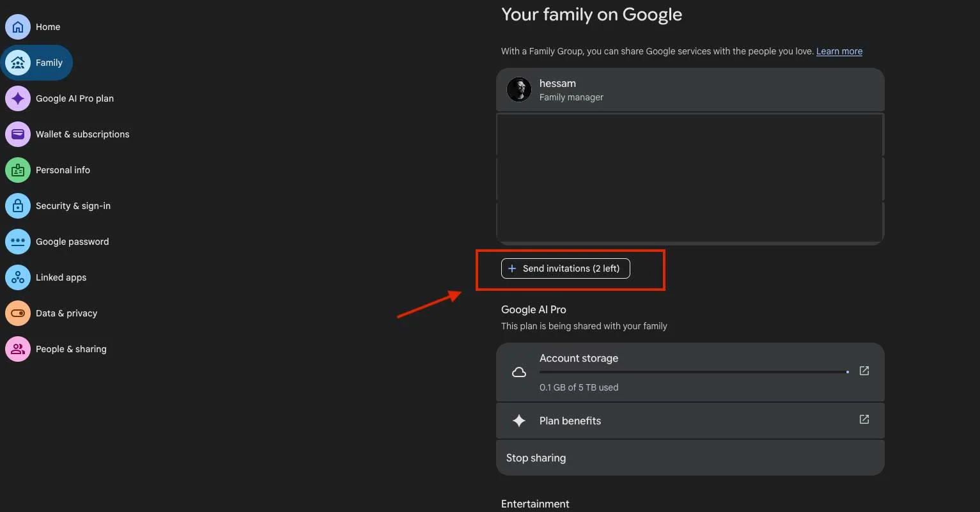Image resolution: width=980 pixels, height=512 pixels.
Task: Click the Send invitations (2 left) button
Action: pyautogui.click(x=566, y=268)
